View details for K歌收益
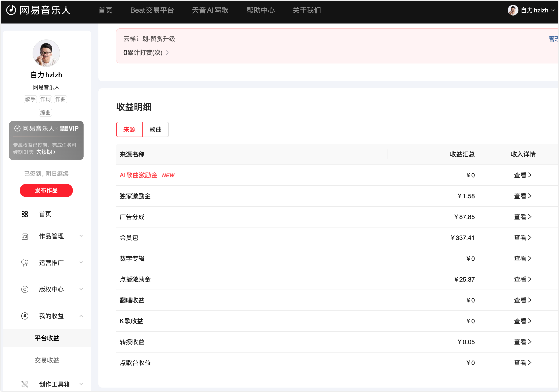This screenshot has height=392, width=559. click(523, 321)
